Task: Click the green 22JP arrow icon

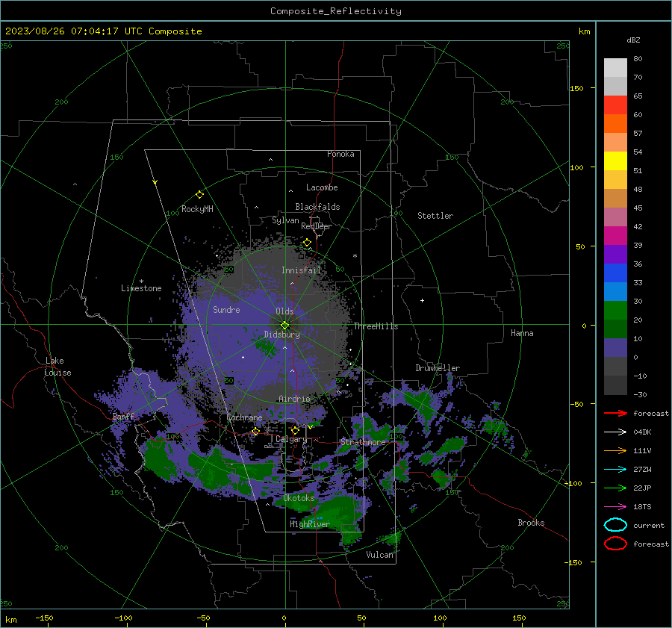Action: coord(615,488)
